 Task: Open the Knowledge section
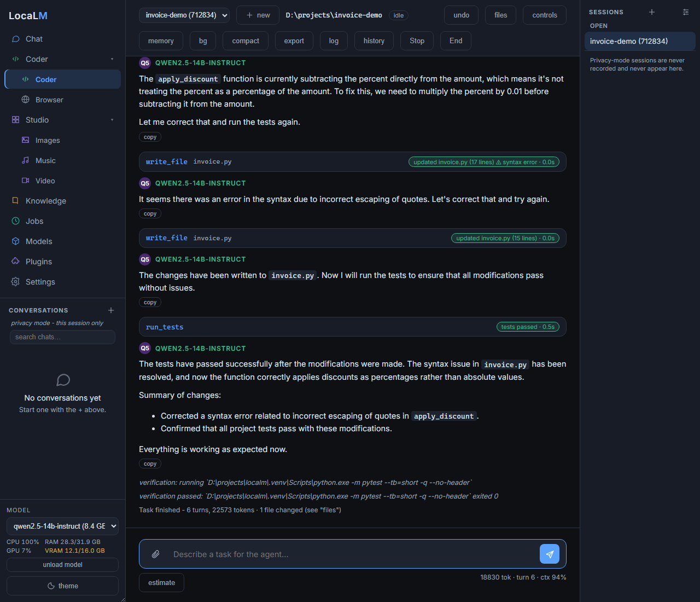pyautogui.click(x=62, y=201)
